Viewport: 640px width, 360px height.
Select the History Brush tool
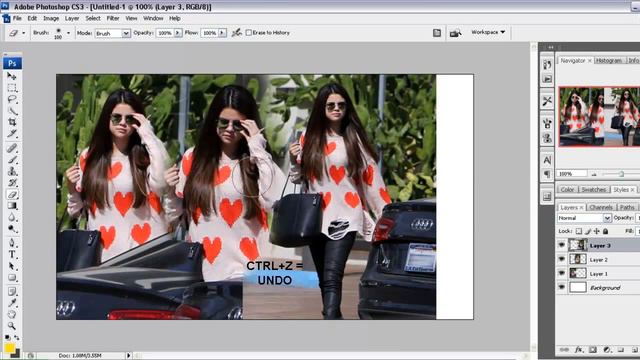(x=12, y=182)
